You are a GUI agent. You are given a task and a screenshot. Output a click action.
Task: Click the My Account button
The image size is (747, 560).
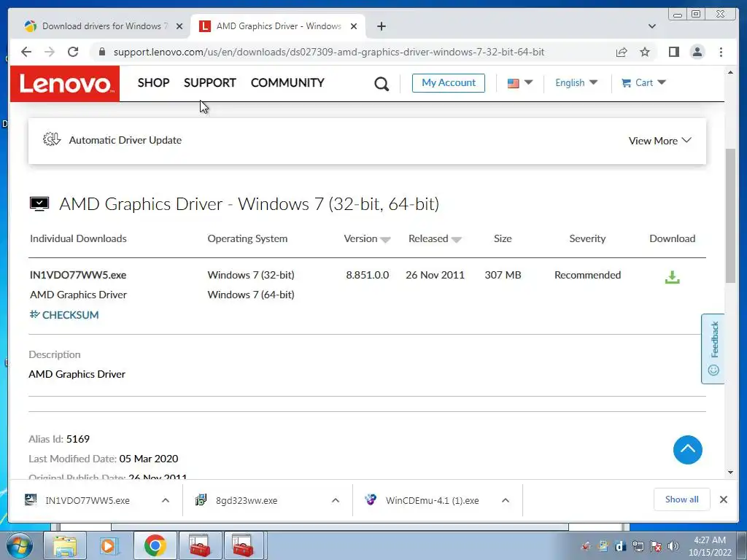pyautogui.click(x=449, y=83)
